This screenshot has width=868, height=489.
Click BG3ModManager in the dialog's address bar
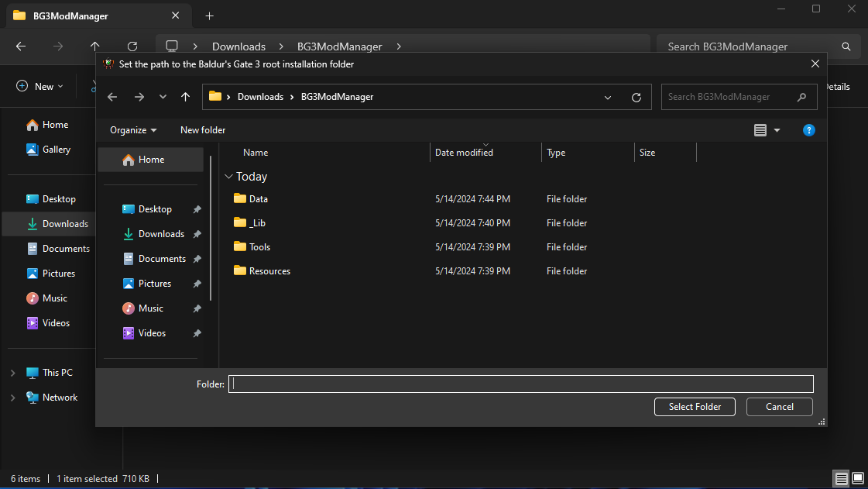337,97
